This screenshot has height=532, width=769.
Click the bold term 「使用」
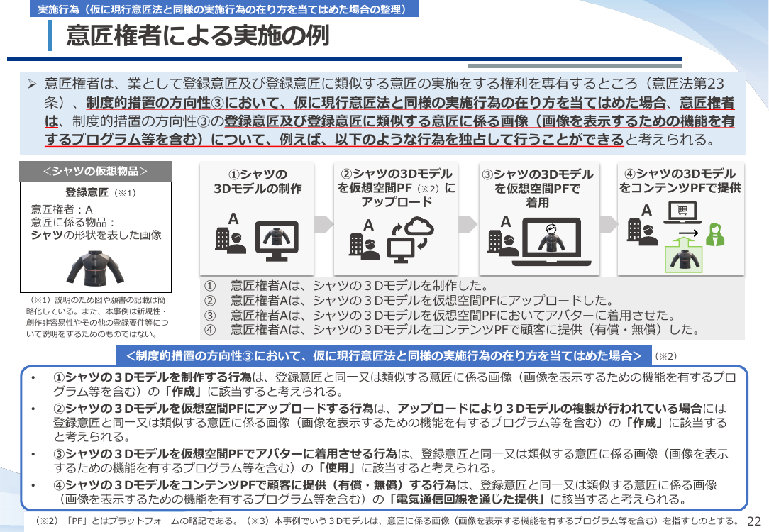(x=336, y=468)
